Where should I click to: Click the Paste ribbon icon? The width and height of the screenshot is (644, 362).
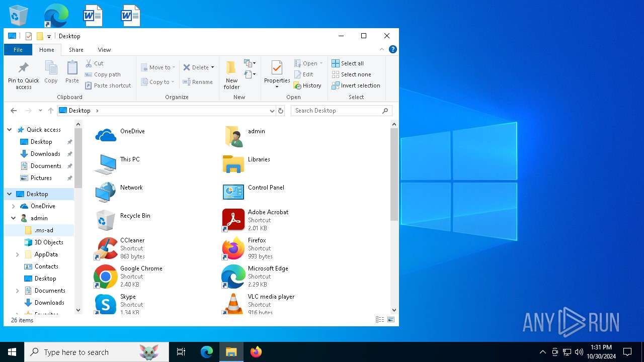pyautogui.click(x=72, y=72)
